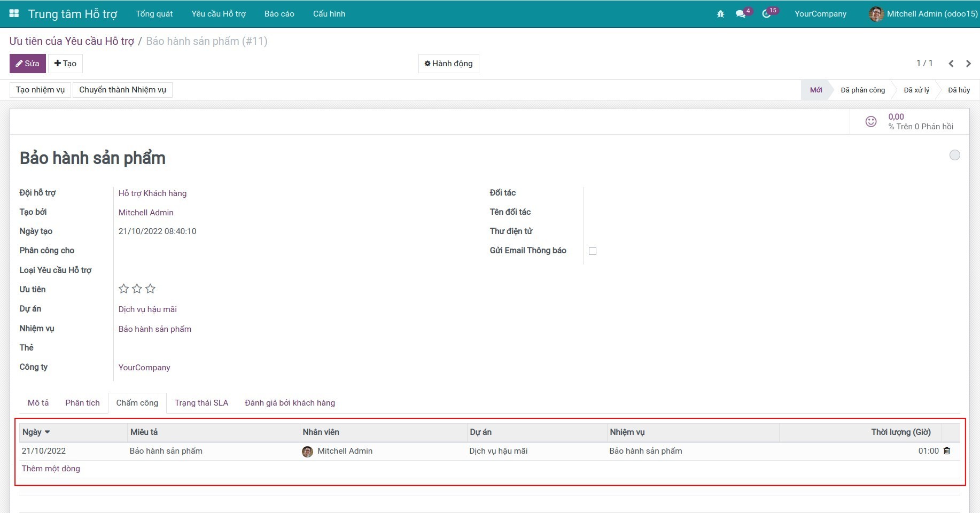Switch to the Trạng thái SLA tab

201,403
